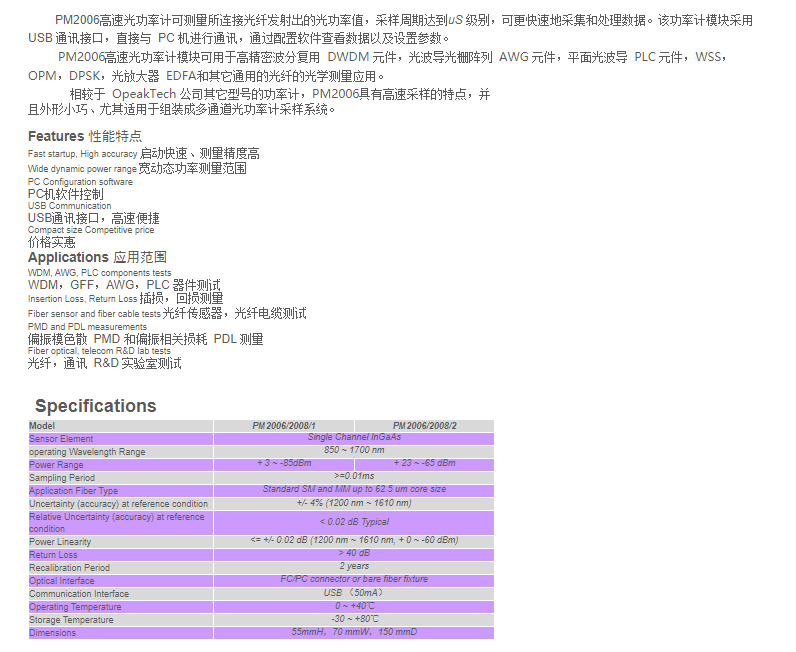Click the '850 ~ 1700 nm' value

pos(354,450)
